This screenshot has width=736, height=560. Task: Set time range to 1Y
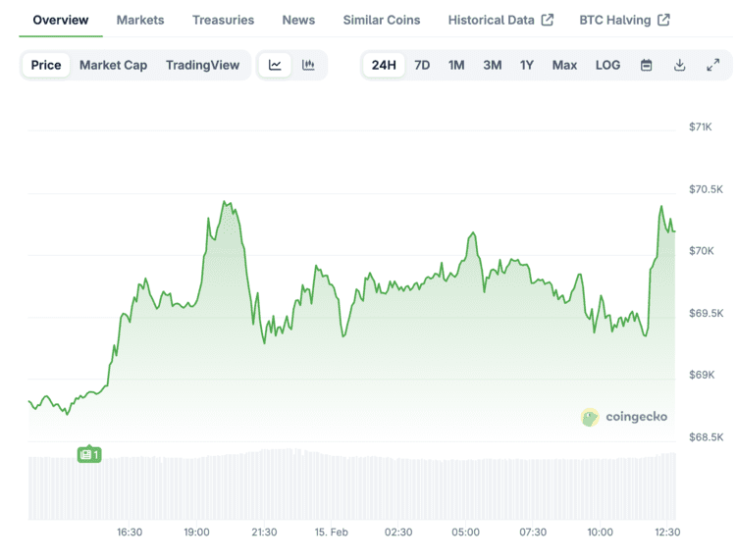[x=527, y=66]
